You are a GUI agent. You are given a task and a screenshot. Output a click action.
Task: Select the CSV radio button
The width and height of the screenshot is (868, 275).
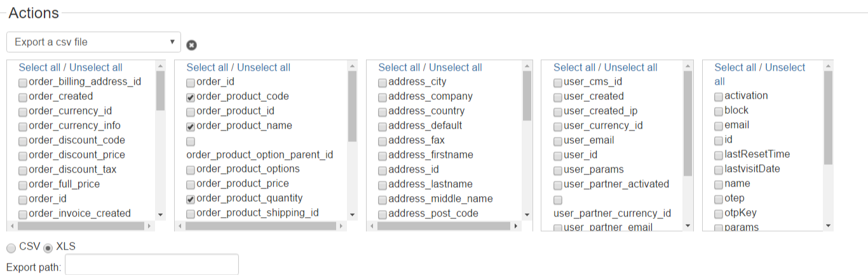tap(11, 247)
